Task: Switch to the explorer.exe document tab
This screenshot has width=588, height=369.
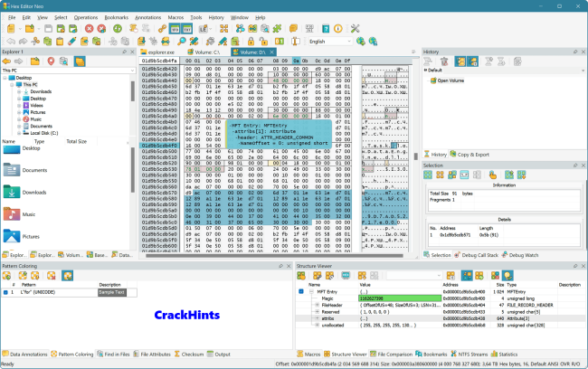Action: (157, 52)
